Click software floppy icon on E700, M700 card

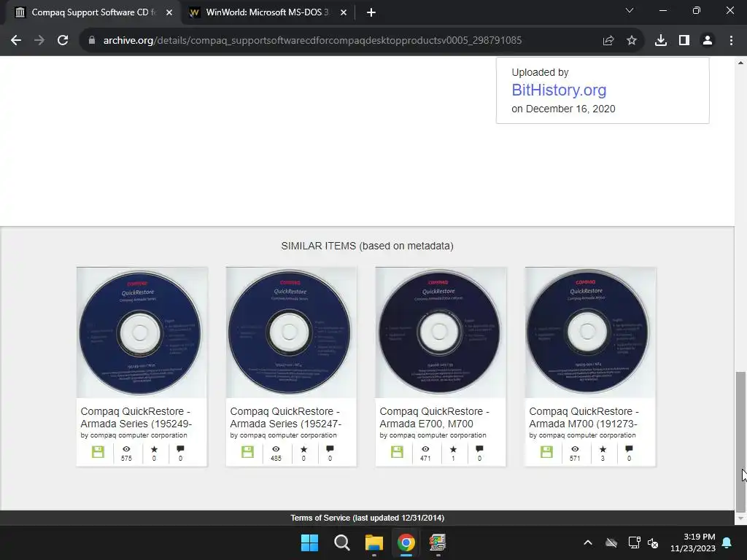click(398, 452)
